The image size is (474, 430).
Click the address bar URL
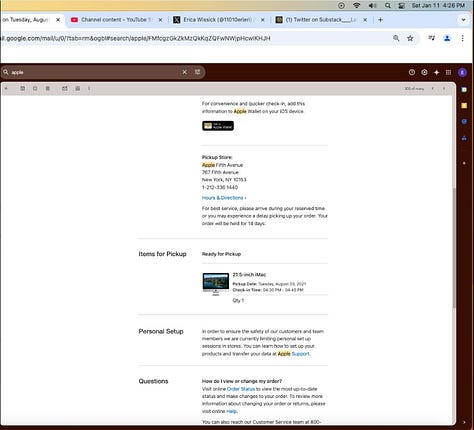point(135,38)
